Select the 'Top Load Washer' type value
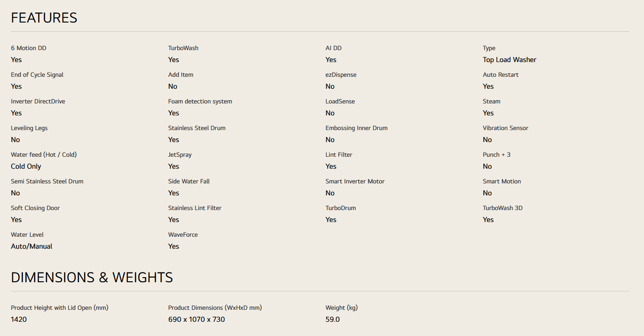Screen dimensions: 644x336 tap(509, 60)
